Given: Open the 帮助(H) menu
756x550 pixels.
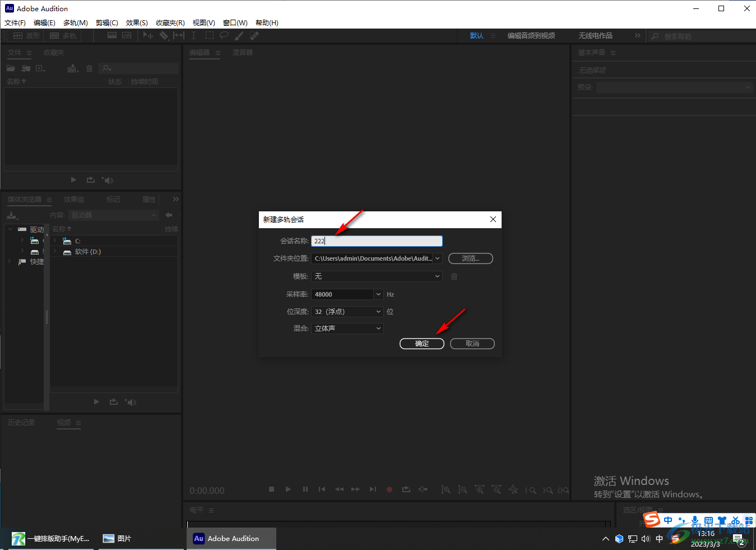Looking at the screenshot, I should tap(267, 23).
